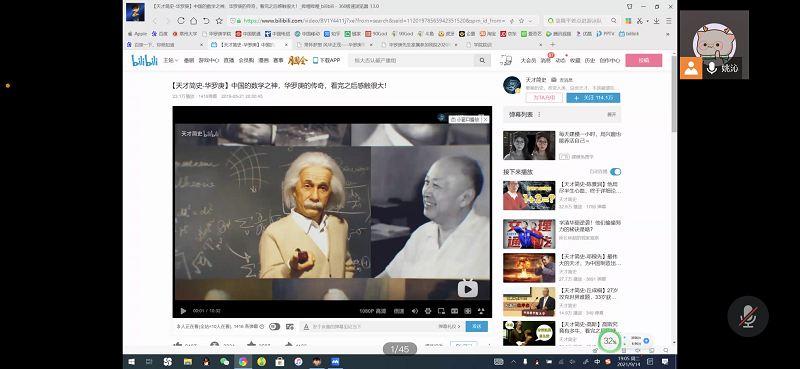Play the video with the play button
800x369 pixels.
click(183, 311)
